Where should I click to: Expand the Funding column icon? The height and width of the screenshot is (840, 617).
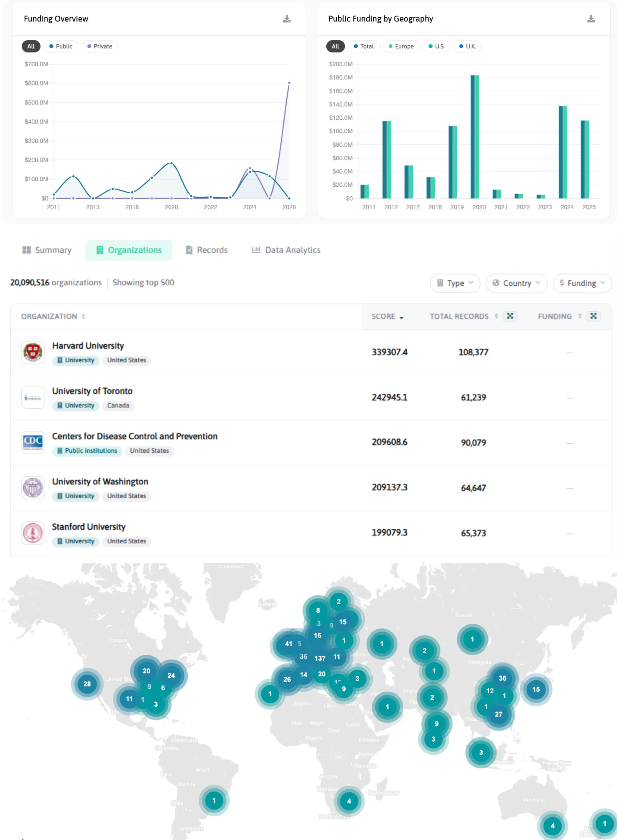(593, 316)
